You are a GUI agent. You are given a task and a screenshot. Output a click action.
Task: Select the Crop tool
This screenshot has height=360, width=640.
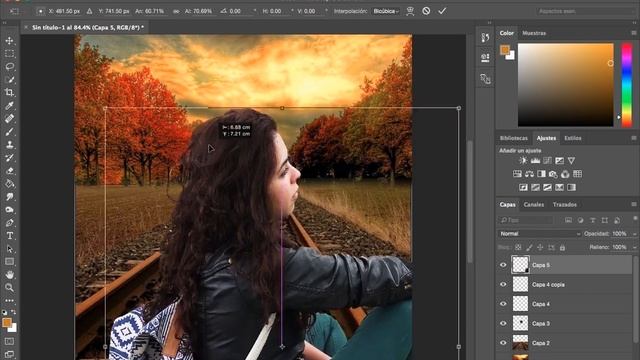click(x=9, y=93)
